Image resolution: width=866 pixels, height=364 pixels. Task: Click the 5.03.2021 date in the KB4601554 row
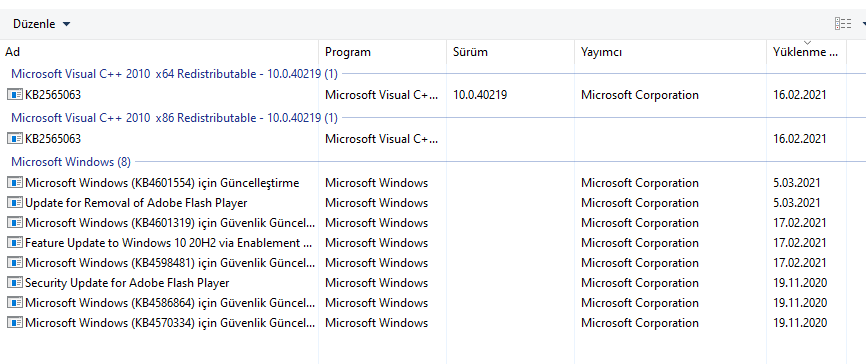[797, 183]
